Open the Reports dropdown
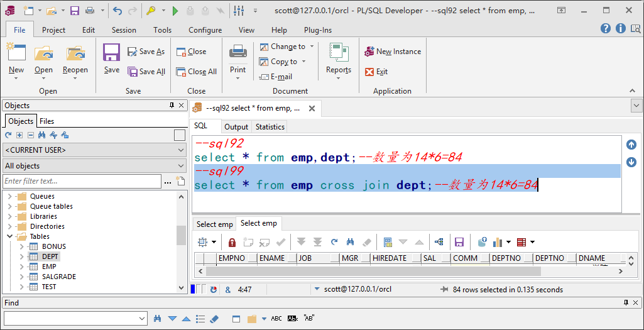This screenshot has width=644, height=330. (x=339, y=79)
